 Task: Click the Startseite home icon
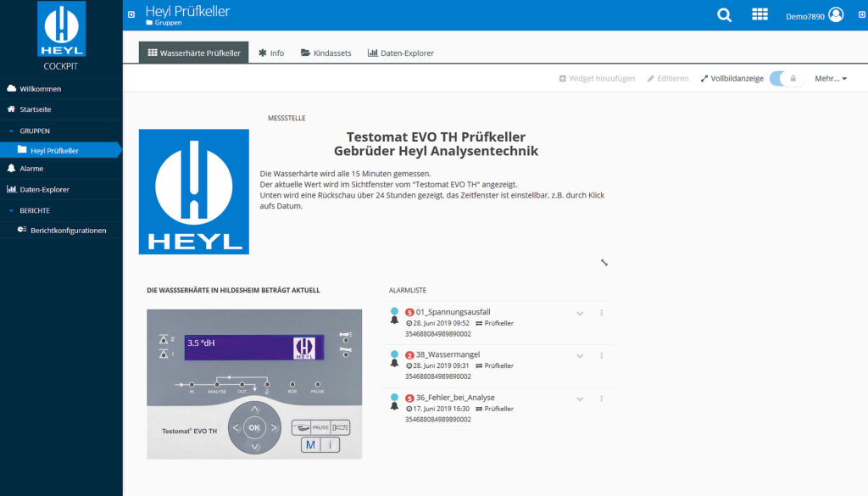(x=11, y=109)
